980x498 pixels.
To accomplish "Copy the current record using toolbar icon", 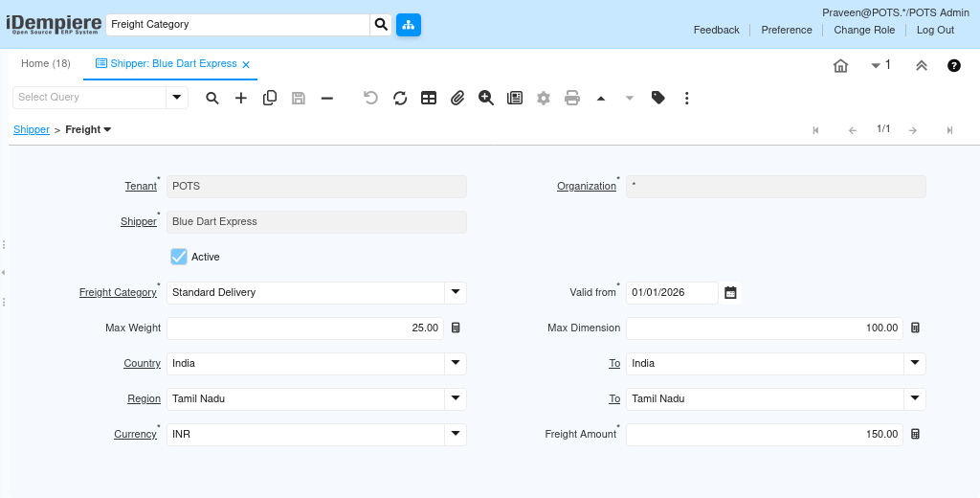I will [270, 99].
